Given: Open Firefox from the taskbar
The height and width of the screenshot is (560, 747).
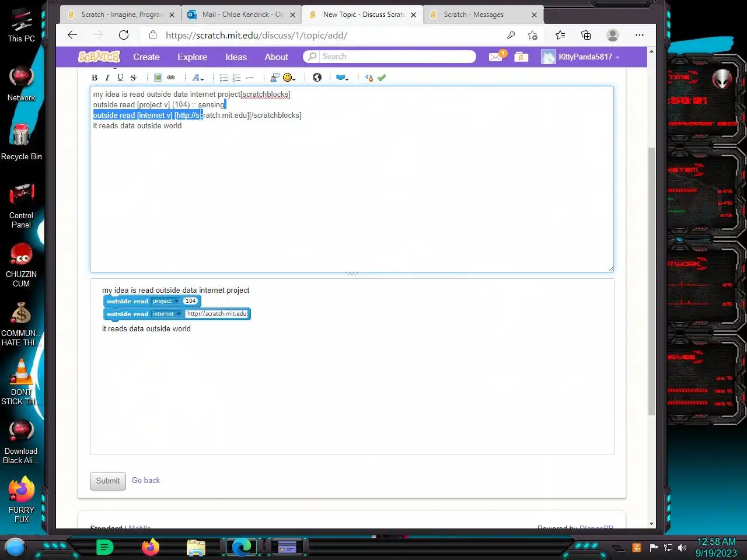Looking at the screenshot, I should tap(150, 547).
